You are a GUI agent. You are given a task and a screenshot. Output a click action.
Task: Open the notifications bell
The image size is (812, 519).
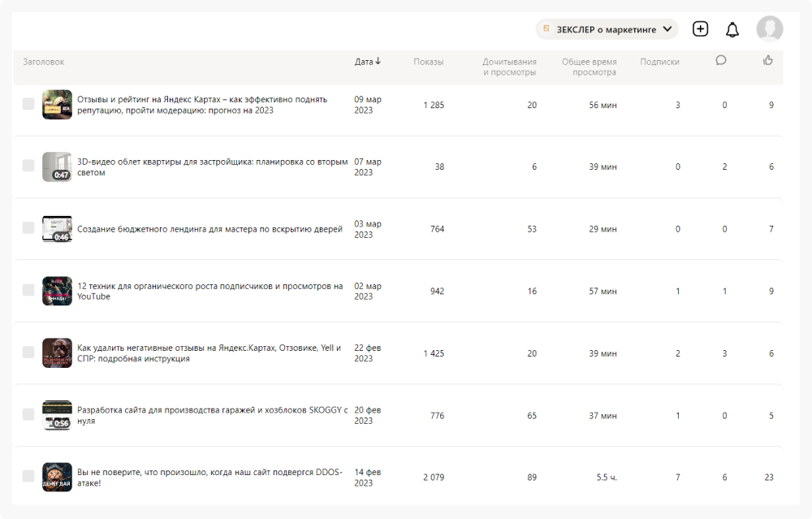(x=732, y=30)
